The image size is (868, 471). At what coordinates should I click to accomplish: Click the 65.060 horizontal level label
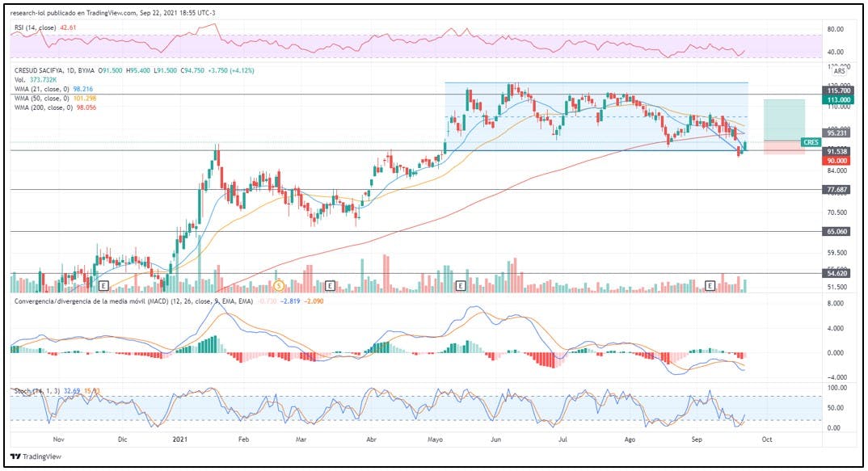click(837, 231)
